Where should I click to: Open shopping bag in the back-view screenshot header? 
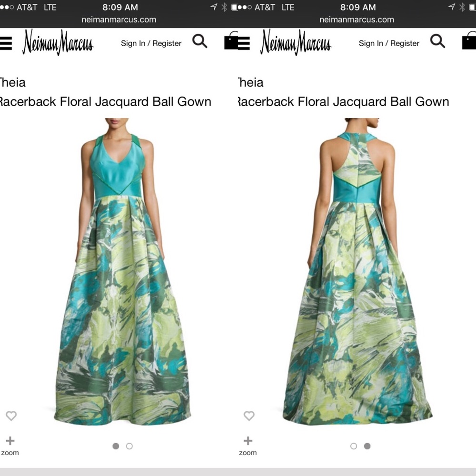(x=469, y=41)
